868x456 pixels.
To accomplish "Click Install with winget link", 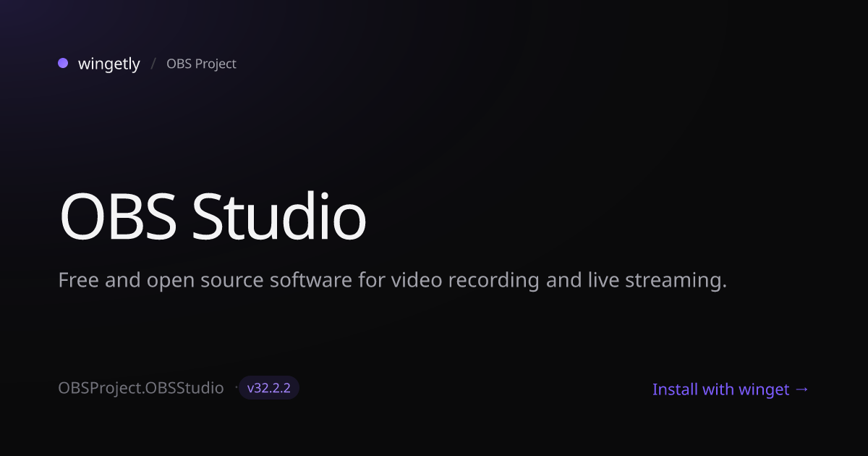I will [731, 389].
